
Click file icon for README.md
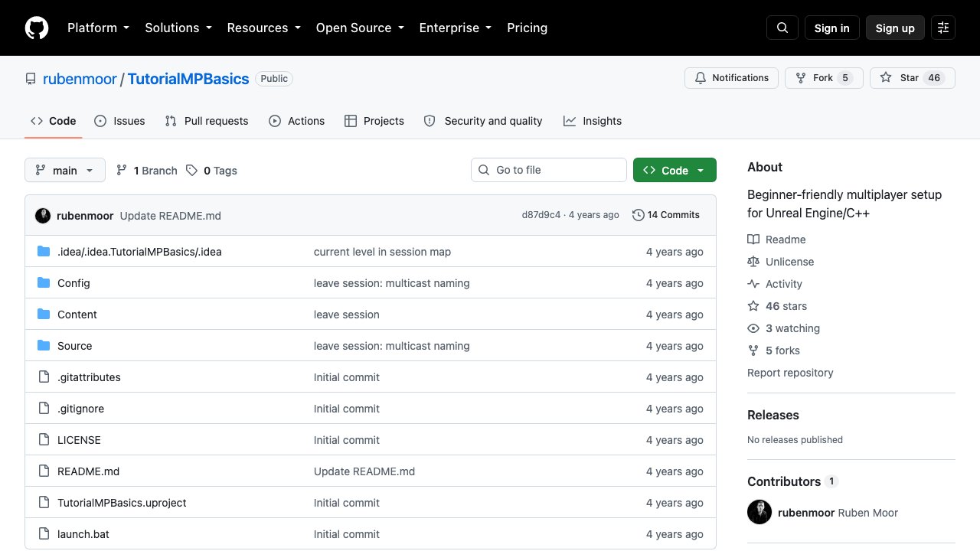[44, 471]
